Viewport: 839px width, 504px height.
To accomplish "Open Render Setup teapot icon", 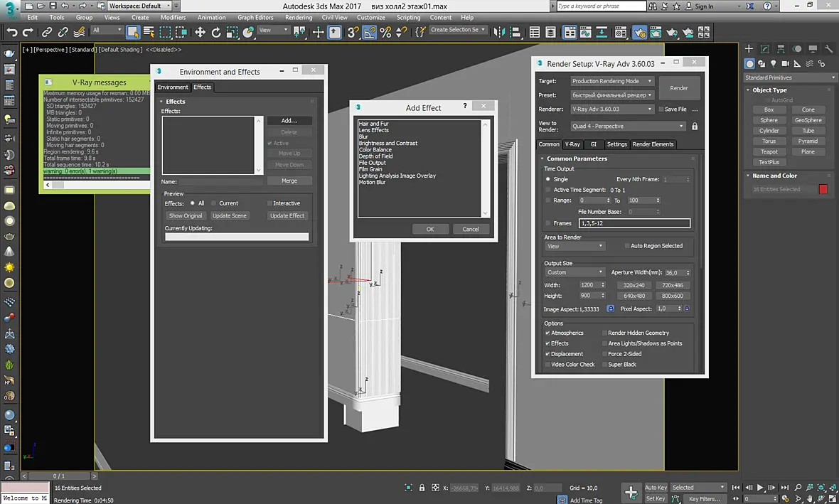I will click(639, 32).
